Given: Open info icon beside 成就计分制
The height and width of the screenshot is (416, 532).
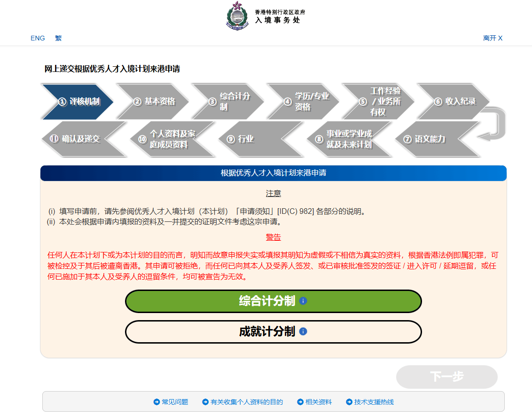Looking at the screenshot, I should [x=303, y=331].
